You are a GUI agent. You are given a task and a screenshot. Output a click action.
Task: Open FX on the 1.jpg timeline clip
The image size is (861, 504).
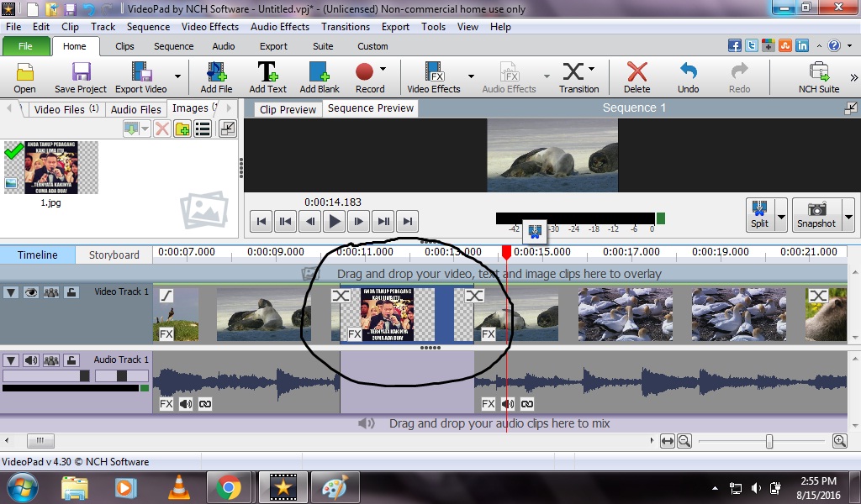click(355, 334)
